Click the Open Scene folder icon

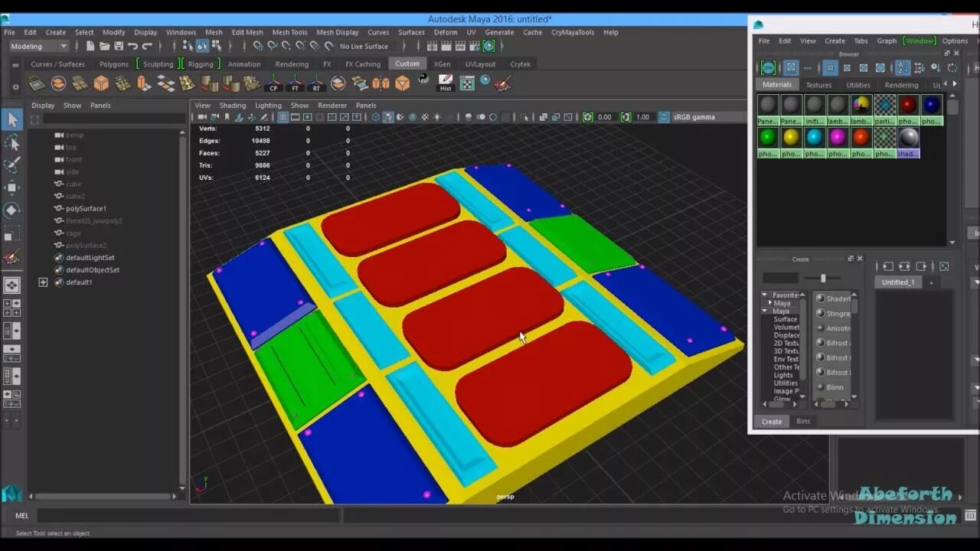coord(104,46)
